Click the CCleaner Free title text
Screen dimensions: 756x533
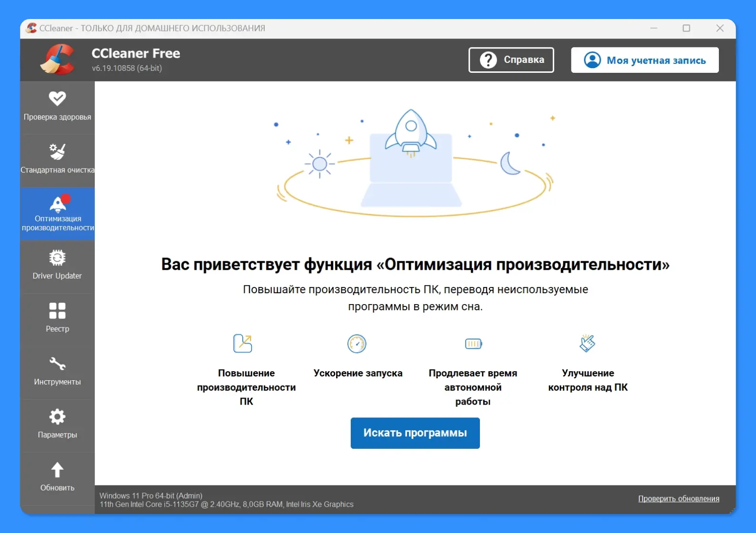pyautogui.click(x=136, y=53)
